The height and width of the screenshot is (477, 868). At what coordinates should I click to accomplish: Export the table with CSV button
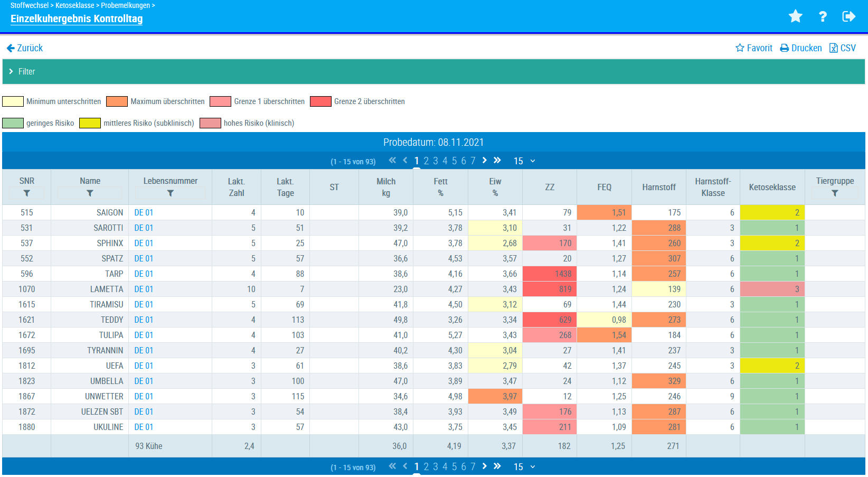point(843,48)
